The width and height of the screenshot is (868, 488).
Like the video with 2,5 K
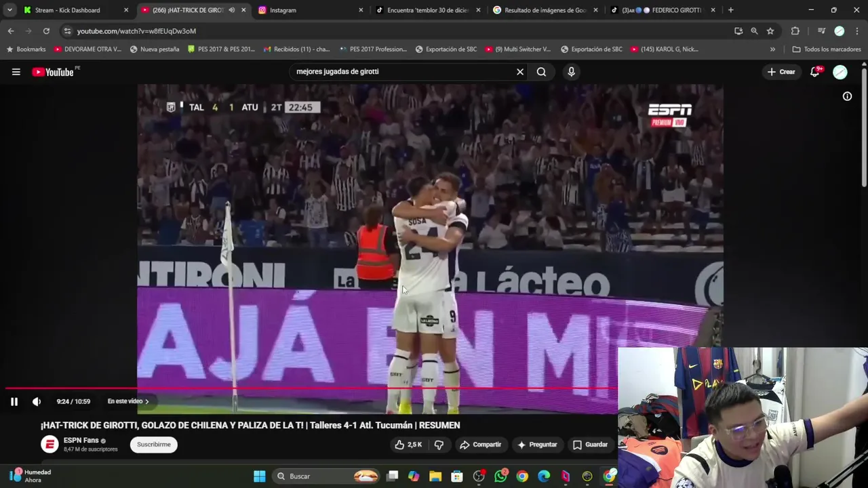click(x=409, y=445)
